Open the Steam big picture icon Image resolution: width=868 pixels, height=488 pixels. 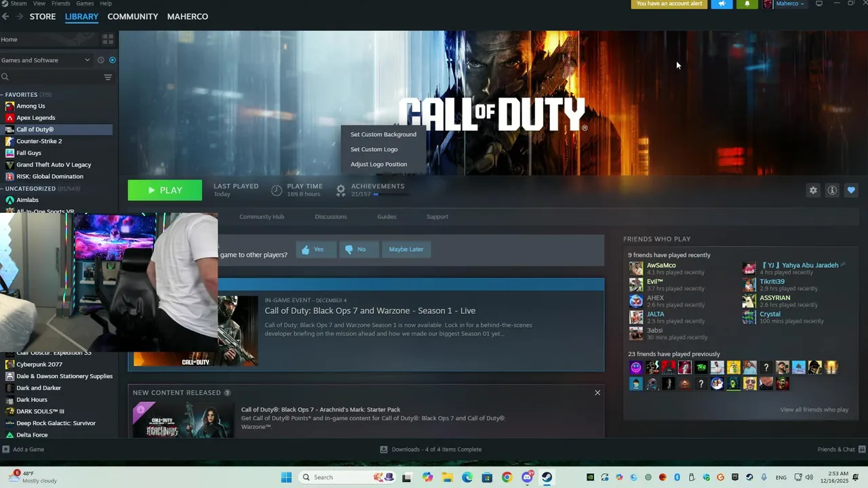[x=819, y=3]
